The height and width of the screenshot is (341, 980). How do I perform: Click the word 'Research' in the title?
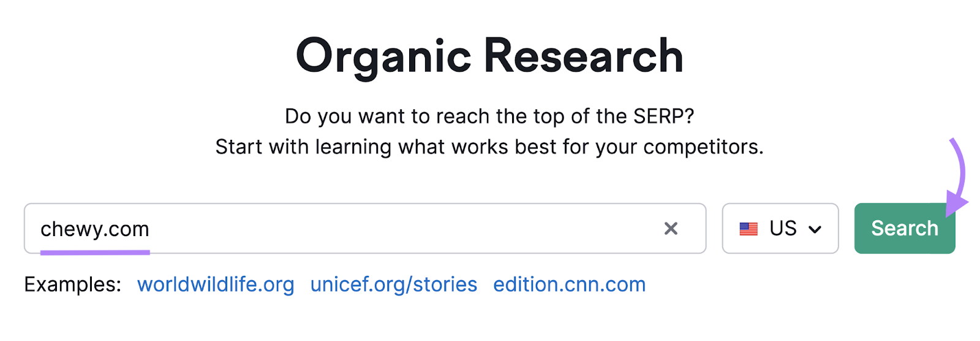tap(583, 56)
